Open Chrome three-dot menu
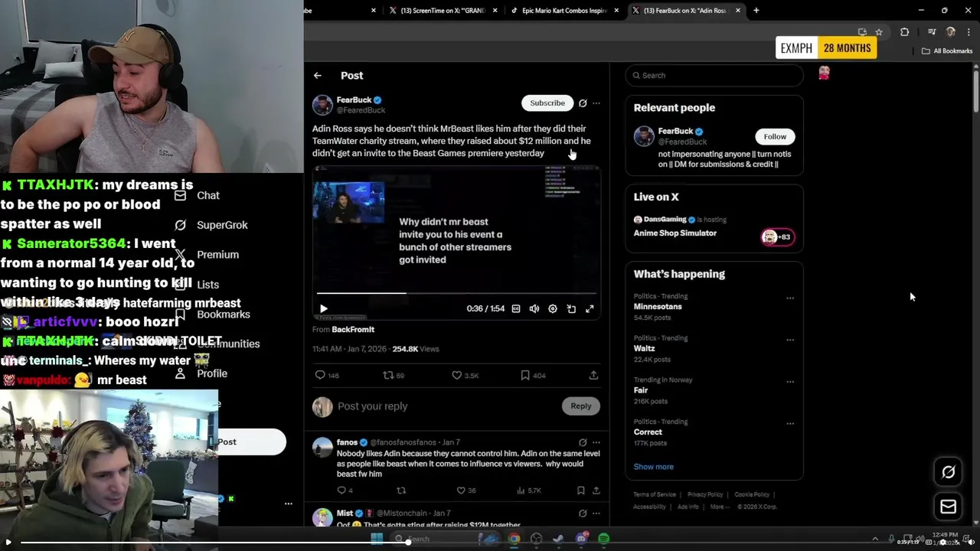The width and height of the screenshot is (980, 551). tap(969, 32)
